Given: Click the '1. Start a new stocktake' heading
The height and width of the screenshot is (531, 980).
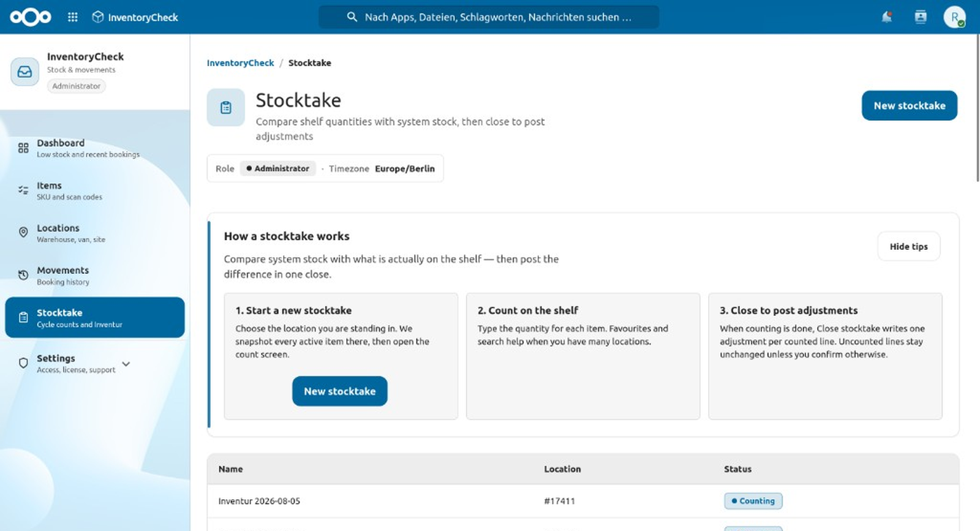Looking at the screenshot, I should [x=294, y=311].
